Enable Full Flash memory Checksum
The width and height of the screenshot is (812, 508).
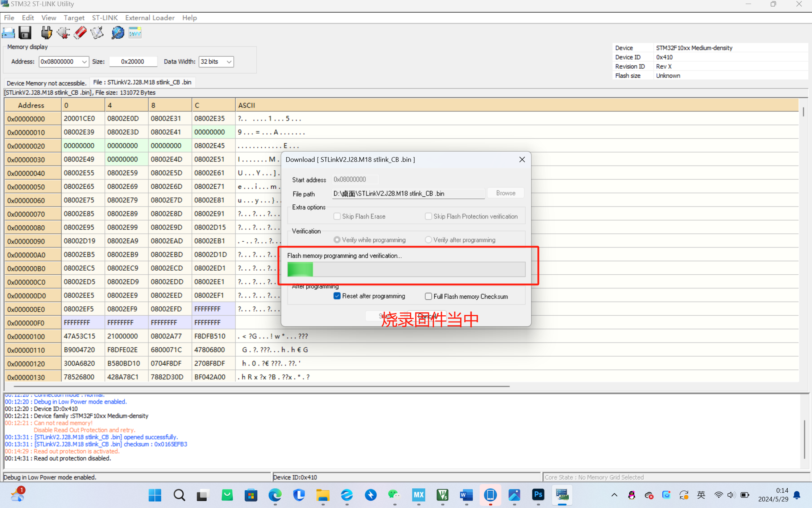point(428,296)
